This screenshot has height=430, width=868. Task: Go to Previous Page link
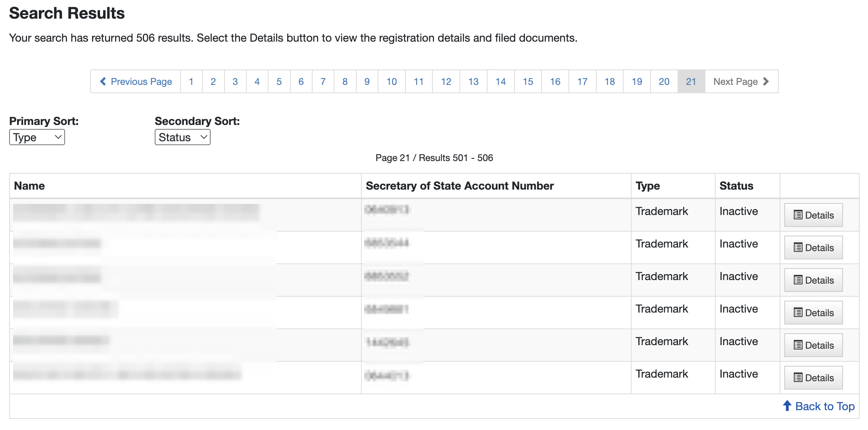[x=136, y=81]
